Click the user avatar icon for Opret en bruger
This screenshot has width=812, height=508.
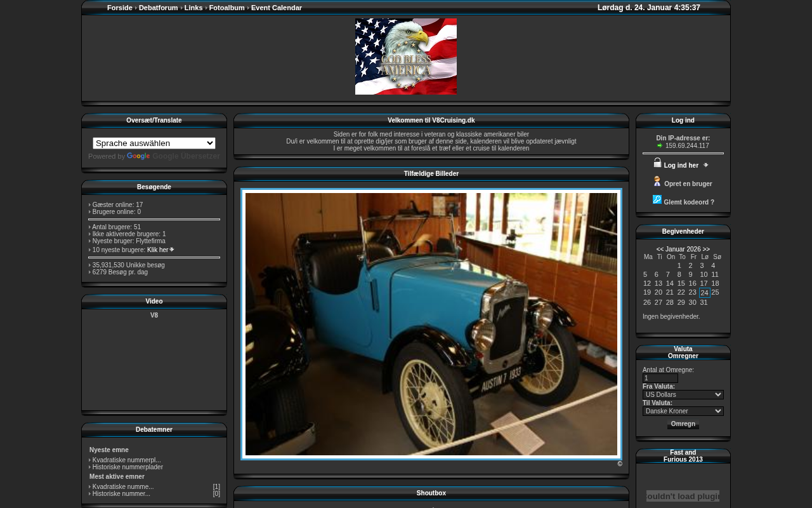coord(657,182)
